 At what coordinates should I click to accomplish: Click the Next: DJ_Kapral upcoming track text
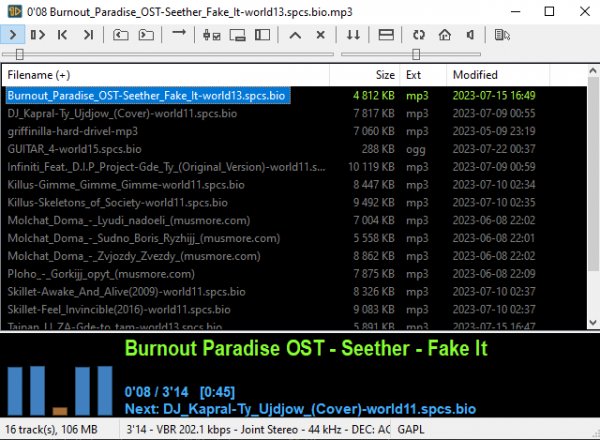pos(300,409)
